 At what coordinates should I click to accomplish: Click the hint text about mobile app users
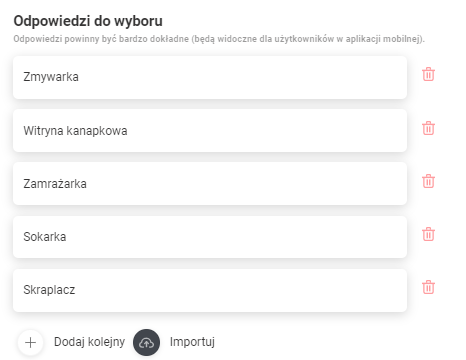pos(219,39)
